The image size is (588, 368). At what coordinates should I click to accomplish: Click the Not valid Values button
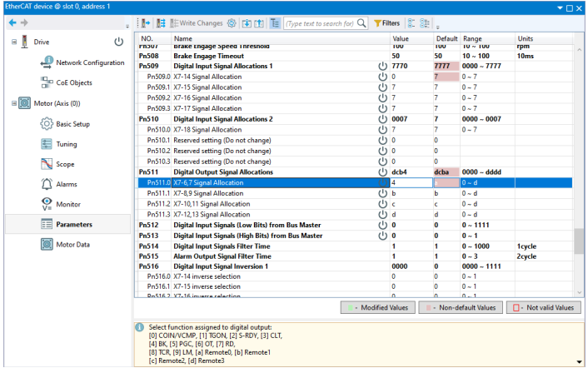point(543,308)
